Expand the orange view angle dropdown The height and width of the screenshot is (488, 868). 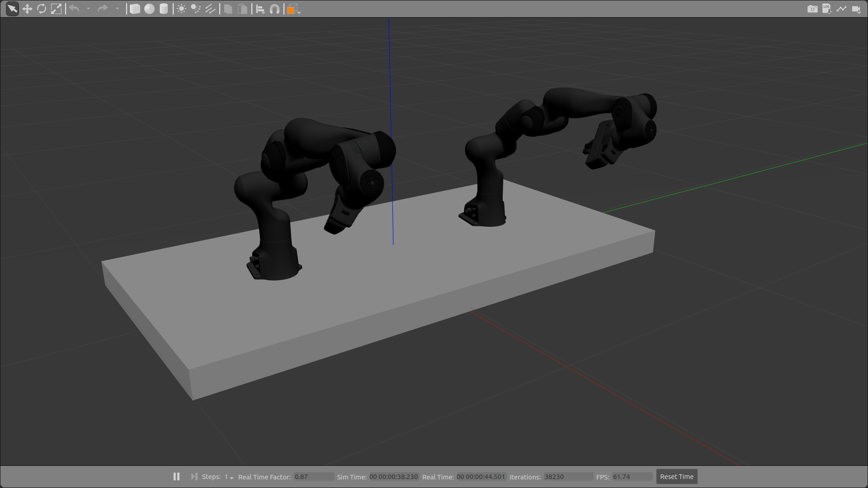click(299, 12)
